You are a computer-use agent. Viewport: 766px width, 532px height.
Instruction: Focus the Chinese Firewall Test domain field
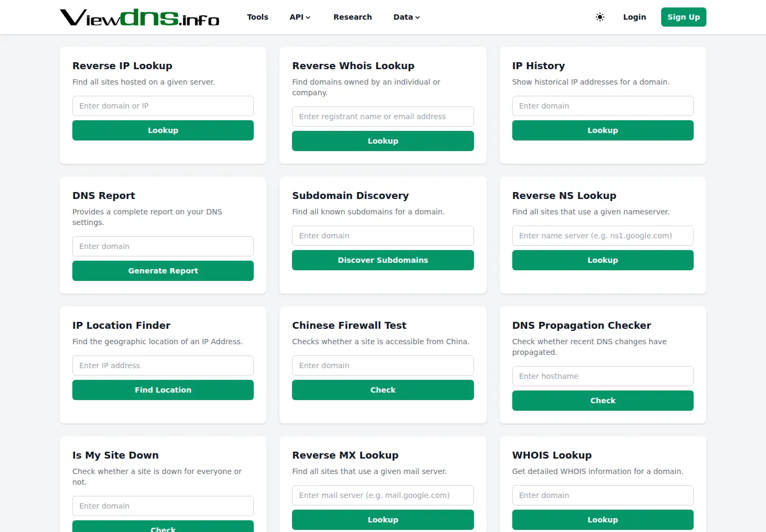pos(383,365)
